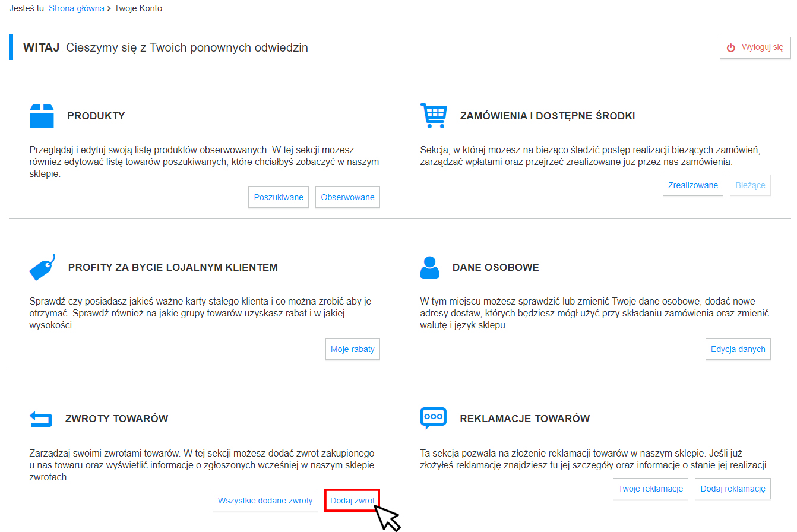Click the blue box icon beside Produkty

click(42, 116)
